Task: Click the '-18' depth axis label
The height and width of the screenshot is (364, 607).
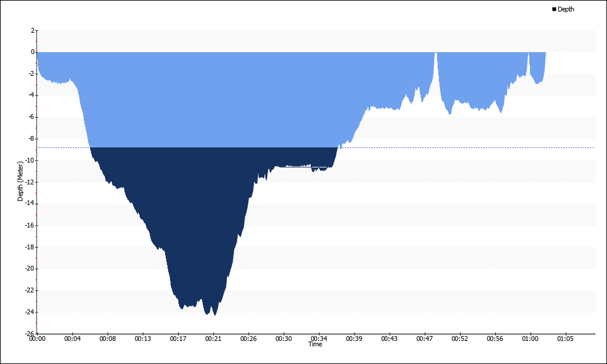Action: pos(30,247)
